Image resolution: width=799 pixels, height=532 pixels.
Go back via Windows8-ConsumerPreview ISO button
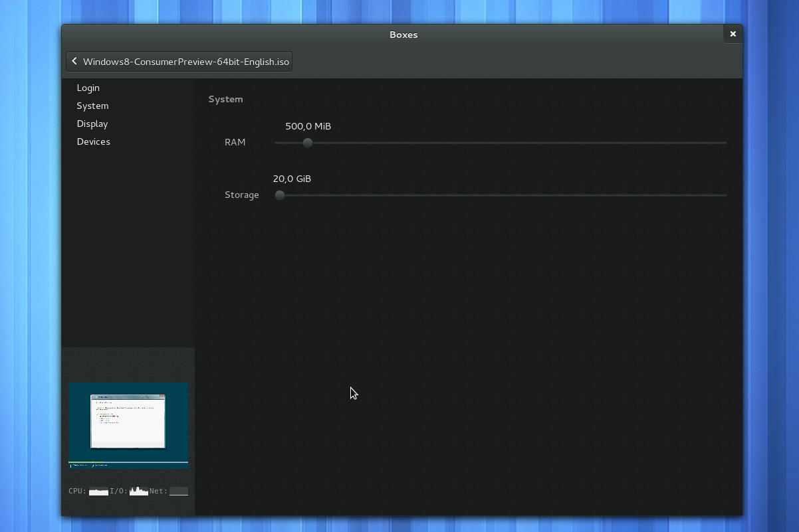(x=179, y=61)
